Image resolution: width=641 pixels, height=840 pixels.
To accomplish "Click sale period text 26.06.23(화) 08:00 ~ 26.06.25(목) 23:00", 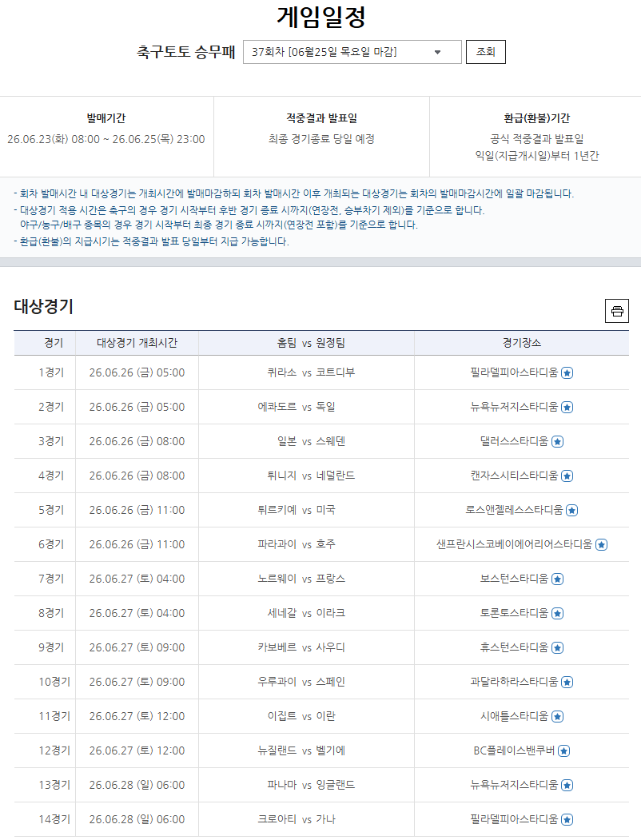I will click(x=106, y=139).
